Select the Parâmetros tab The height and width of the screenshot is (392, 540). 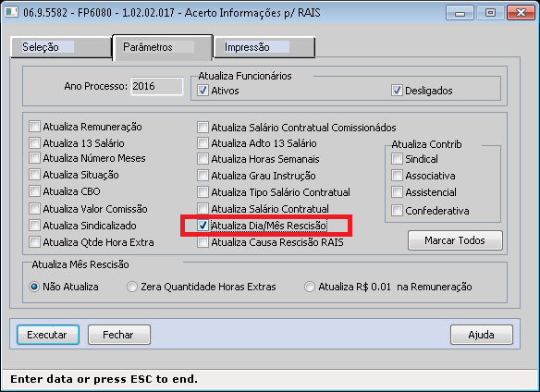(162, 47)
